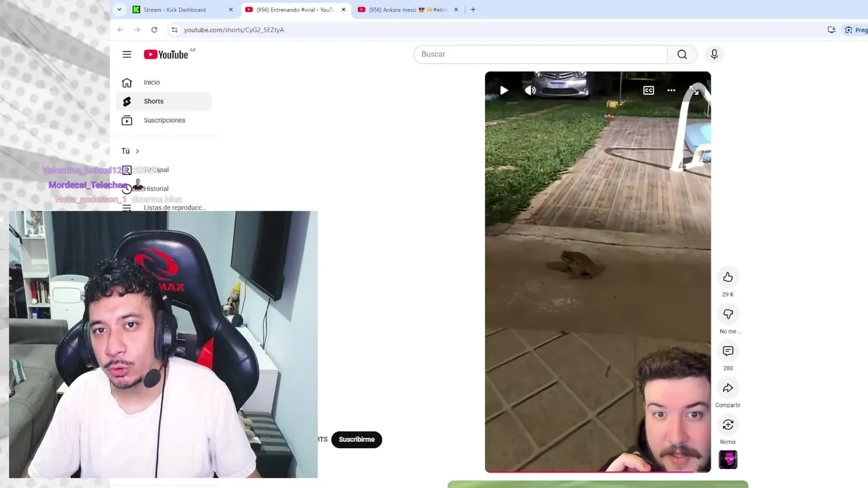This screenshot has height=488, width=868.
Task: Open the YouTube hamburger guide menu
Action: pos(127,54)
